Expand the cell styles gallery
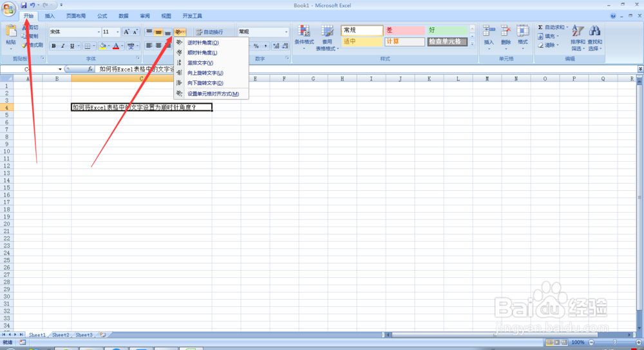The height and width of the screenshot is (350, 644). click(x=472, y=44)
